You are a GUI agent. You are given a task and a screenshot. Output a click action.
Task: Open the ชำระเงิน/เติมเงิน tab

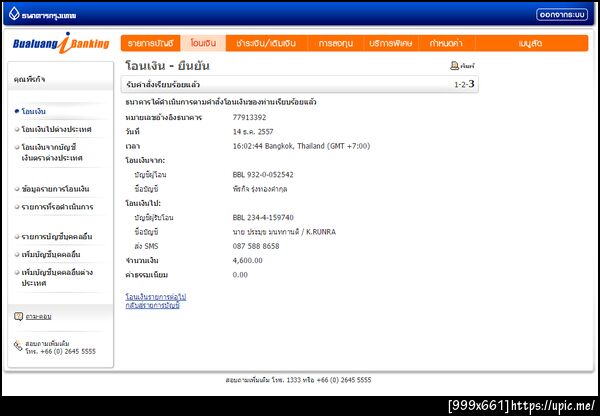266,43
